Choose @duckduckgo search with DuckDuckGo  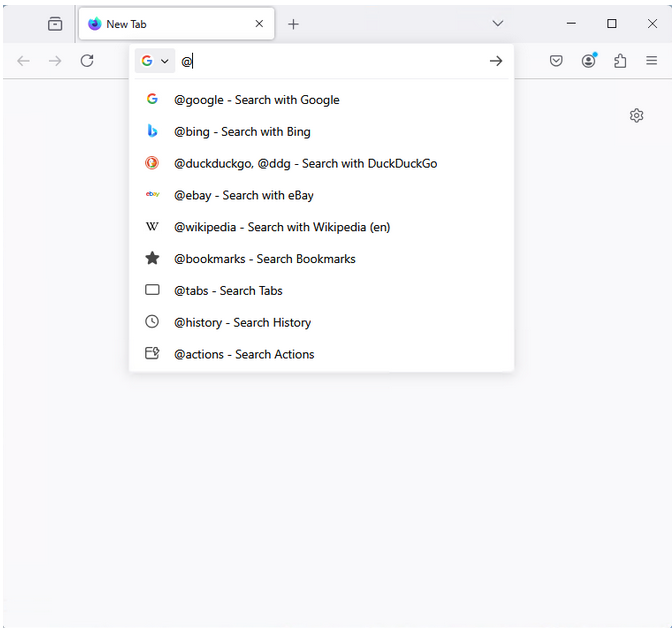pyautogui.click(x=305, y=164)
